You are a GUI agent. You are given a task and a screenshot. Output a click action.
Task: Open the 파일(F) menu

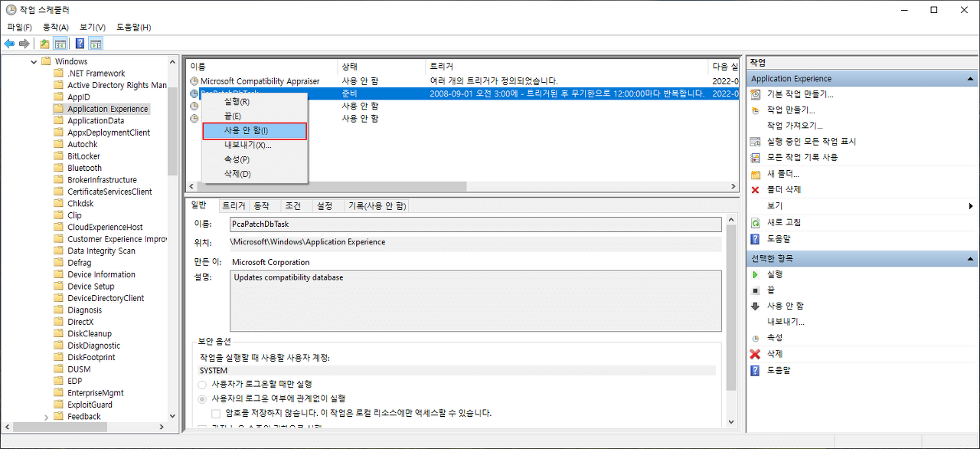coord(19,27)
